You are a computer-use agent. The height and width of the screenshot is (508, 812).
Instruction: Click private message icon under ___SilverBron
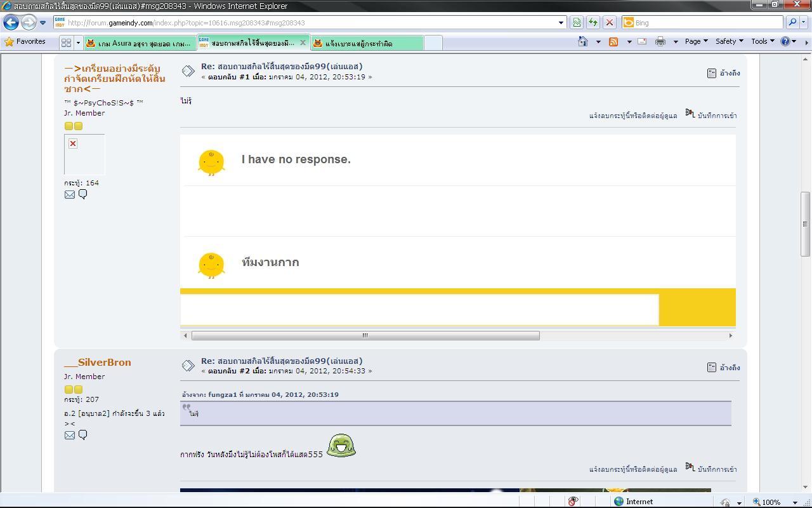[x=82, y=435]
